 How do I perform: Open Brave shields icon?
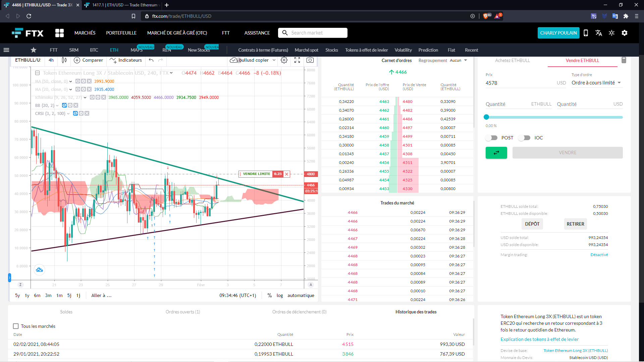(485, 16)
